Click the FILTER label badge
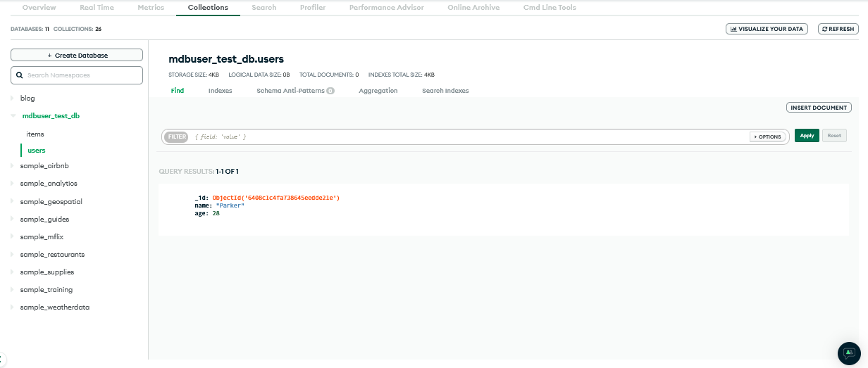 click(177, 137)
